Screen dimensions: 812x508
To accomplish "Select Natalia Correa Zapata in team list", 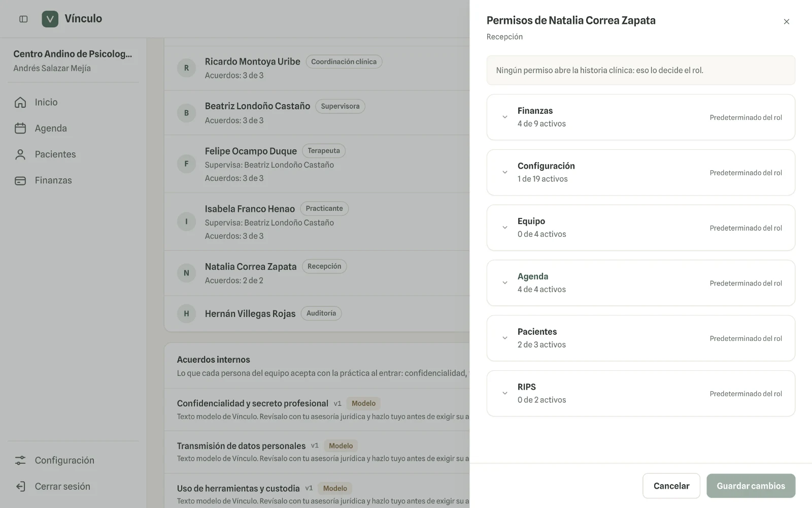I will [251, 267].
